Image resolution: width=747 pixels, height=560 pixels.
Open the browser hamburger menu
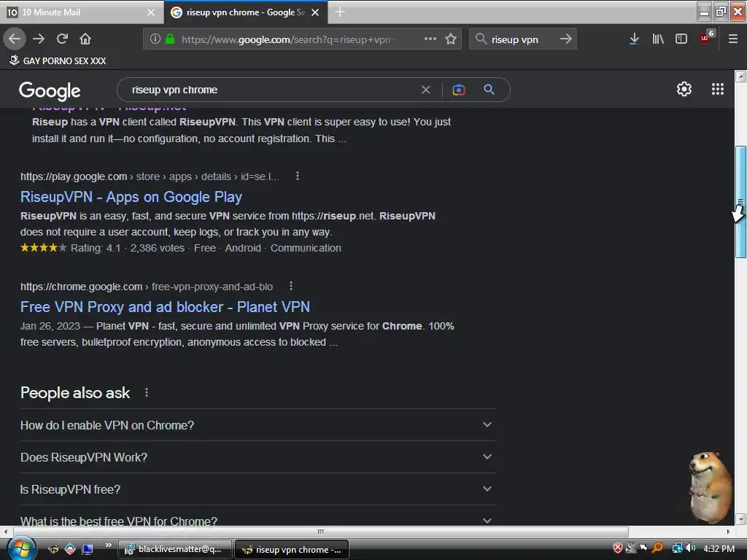tap(732, 39)
